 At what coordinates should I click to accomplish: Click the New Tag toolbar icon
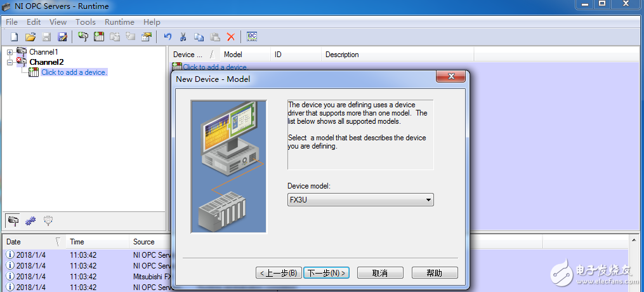tap(131, 37)
